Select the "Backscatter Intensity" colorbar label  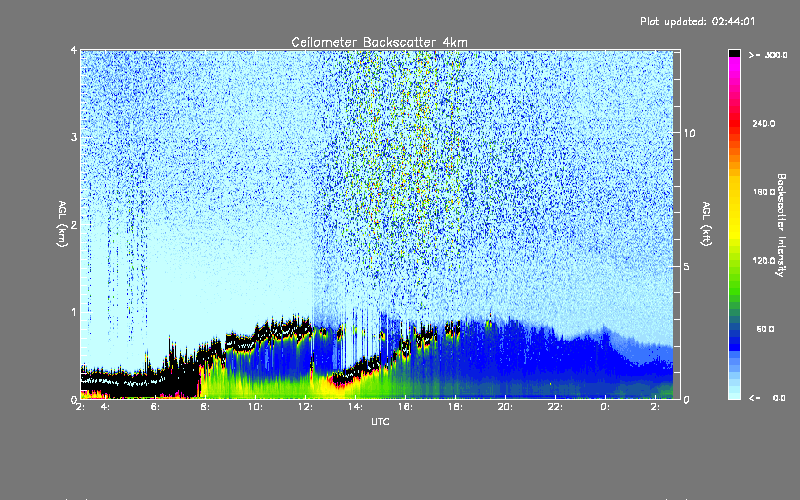[x=781, y=225]
